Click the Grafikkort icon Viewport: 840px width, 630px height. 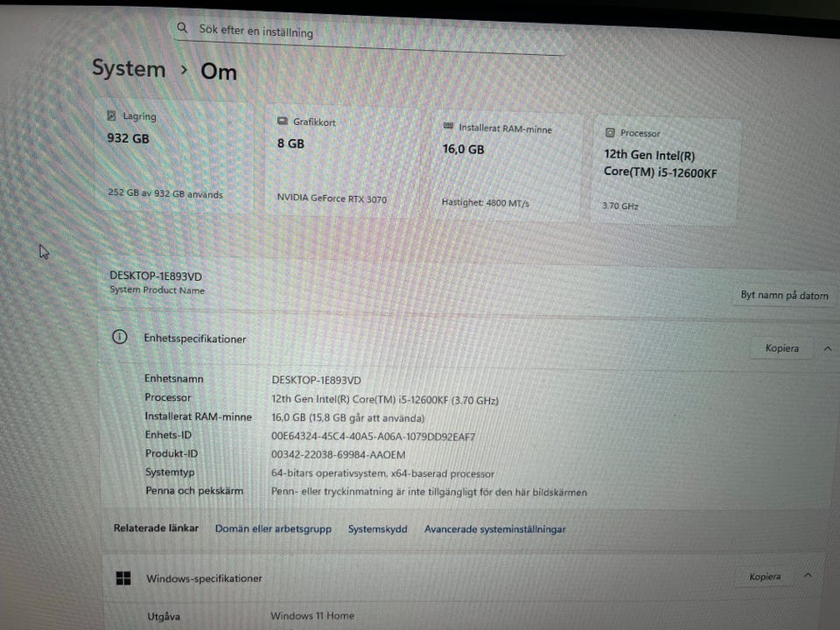pos(283,121)
